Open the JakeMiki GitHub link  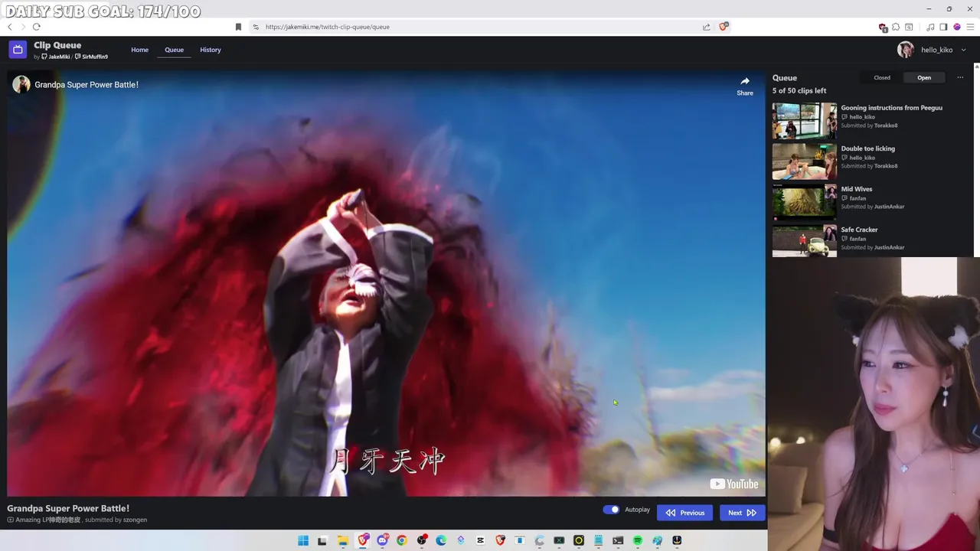click(56, 57)
